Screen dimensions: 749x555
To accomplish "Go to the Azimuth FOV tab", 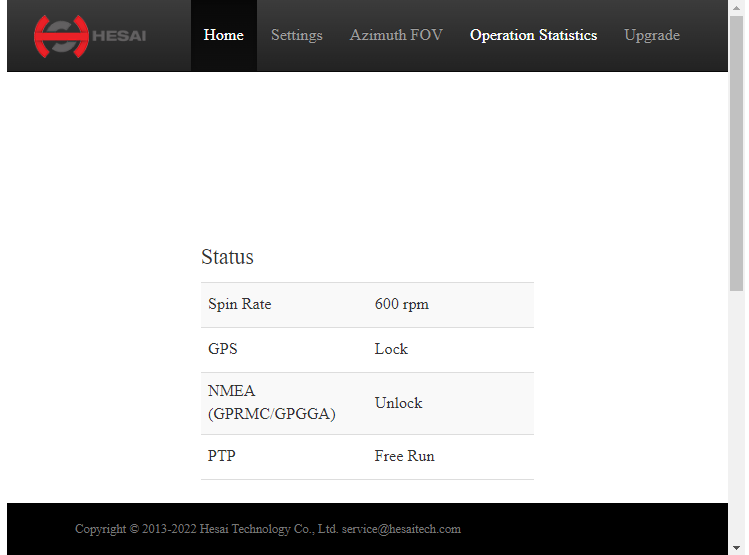I will click(x=396, y=35).
